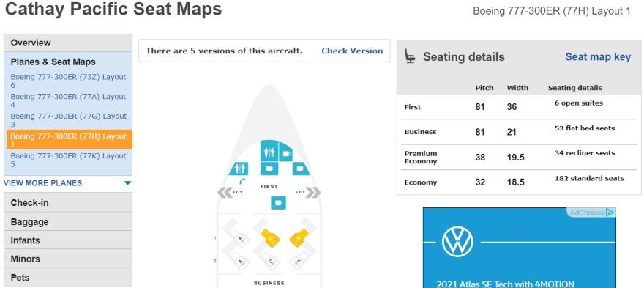The width and height of the screenshot is (644, 288).
Task: Select Boeing 777-300ER (77K) Layout 5
Action: (68, 160)
